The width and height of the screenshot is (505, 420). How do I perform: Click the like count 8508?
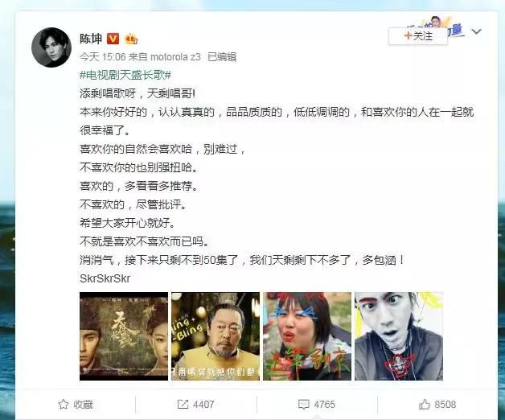point(445,405)
